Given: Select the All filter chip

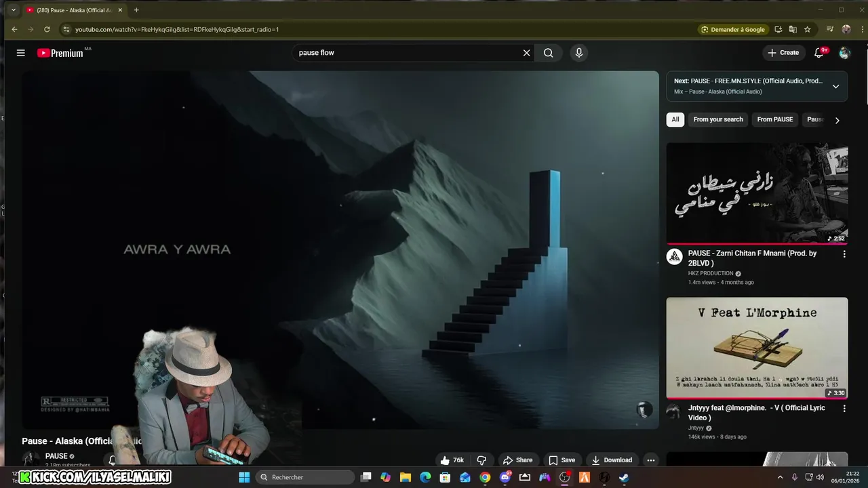Looking at the screenshot, I should tap(675, 119).
